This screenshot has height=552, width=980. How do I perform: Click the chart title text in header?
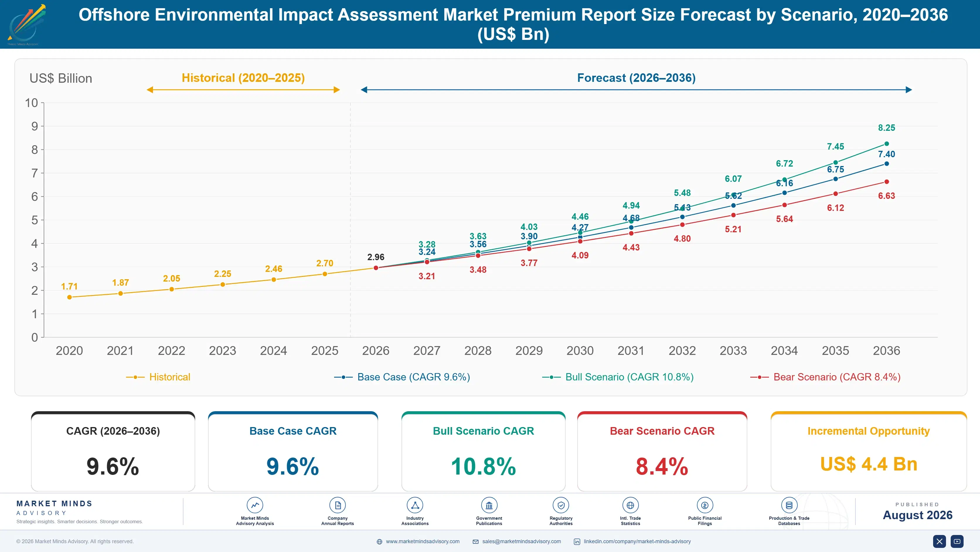click(x=513, y=24)
